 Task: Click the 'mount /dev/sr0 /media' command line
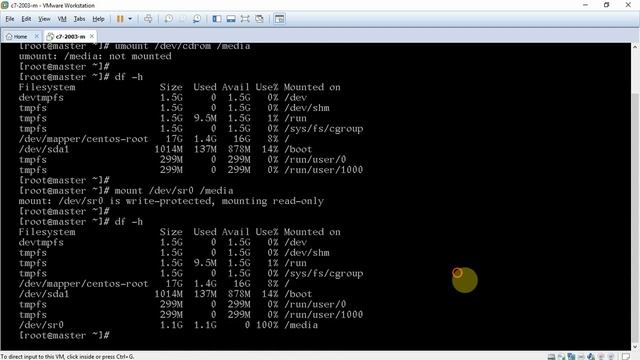pos(126,191)
